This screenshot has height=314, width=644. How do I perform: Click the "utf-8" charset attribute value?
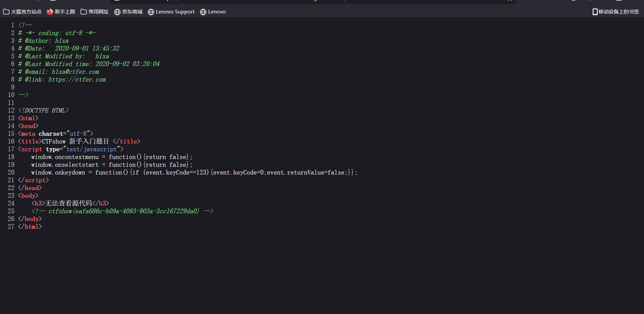tap(78, 134)
